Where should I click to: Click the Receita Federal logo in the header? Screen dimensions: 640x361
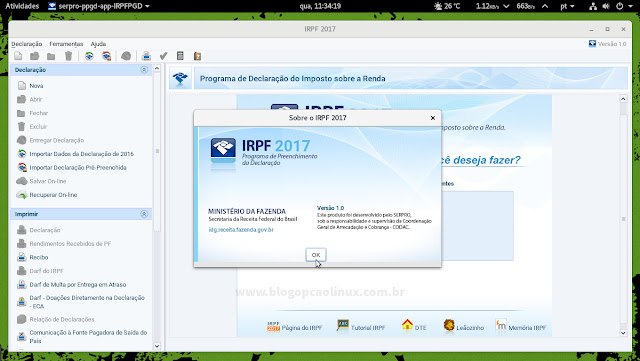(180, 78)
